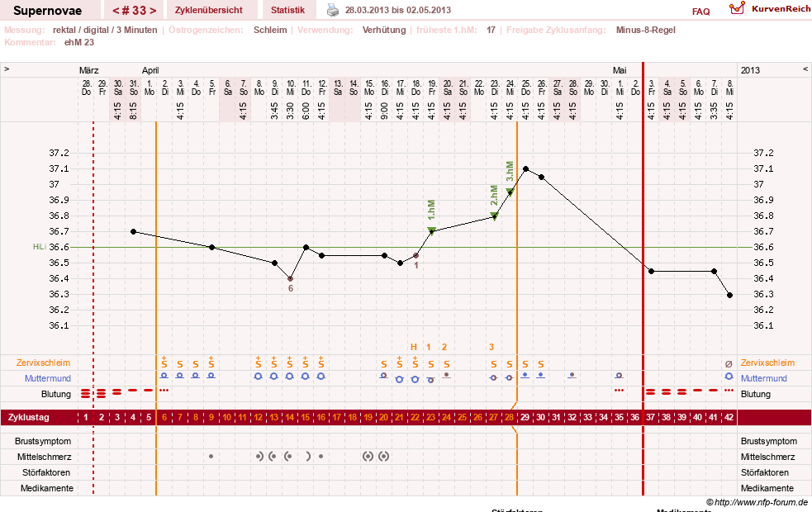Click date header 3. Fr in Mai

(652, 88)
